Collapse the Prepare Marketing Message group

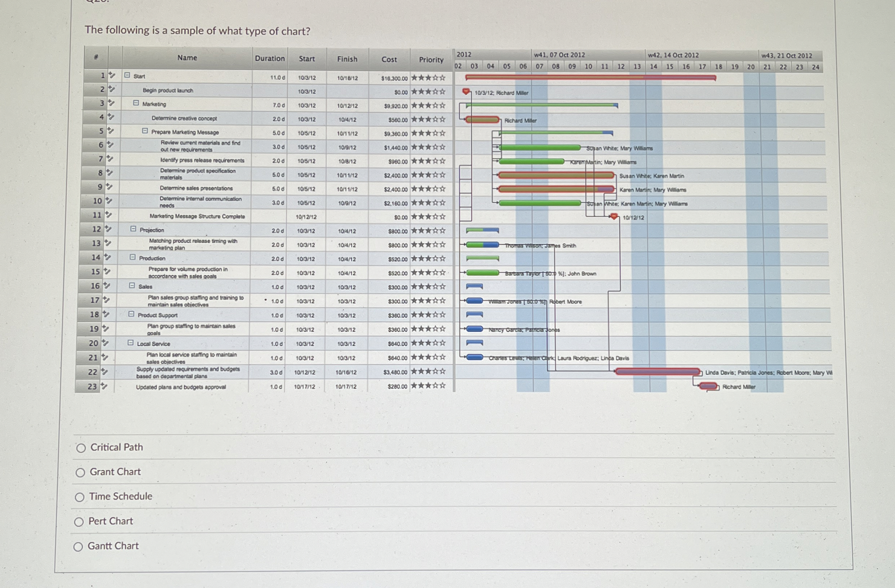pyautogui.click(x=145, y=131)
